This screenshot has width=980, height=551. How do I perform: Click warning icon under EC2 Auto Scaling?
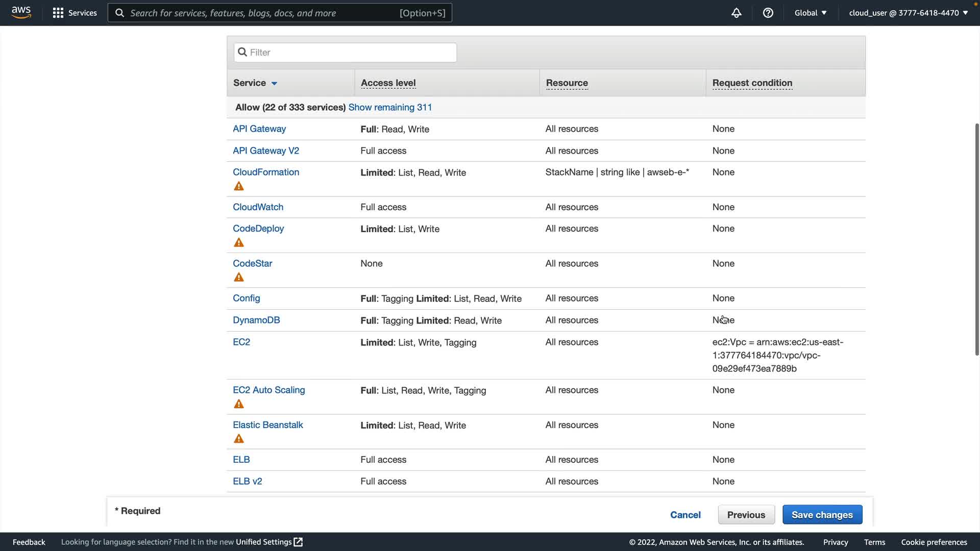[238, 404]
